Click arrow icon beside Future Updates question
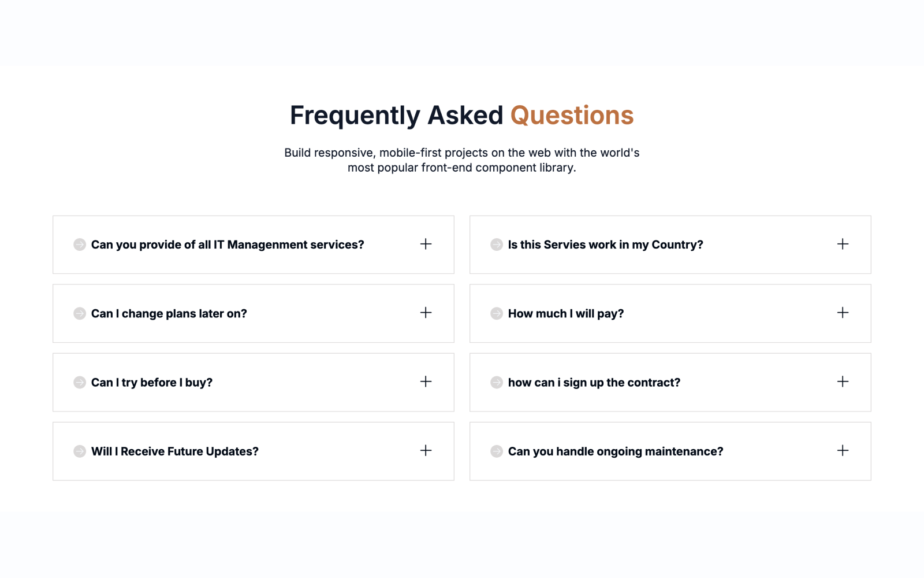 tap(80, 451)
